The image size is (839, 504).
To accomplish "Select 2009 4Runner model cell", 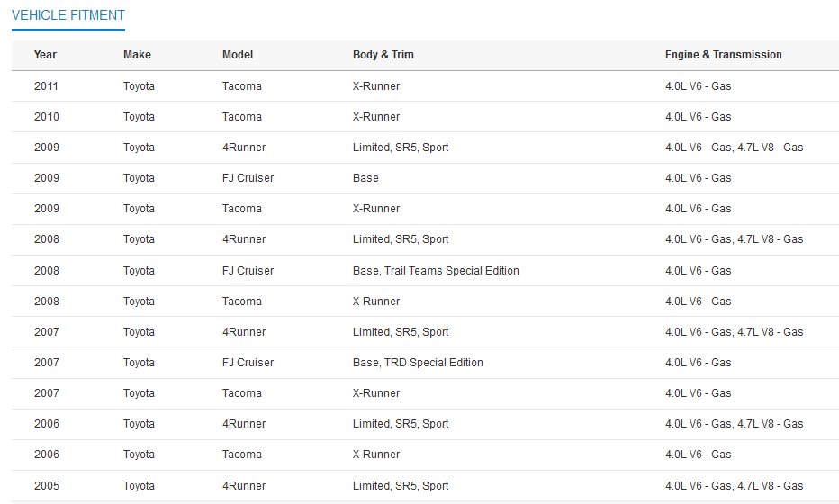I will [244, 147].
